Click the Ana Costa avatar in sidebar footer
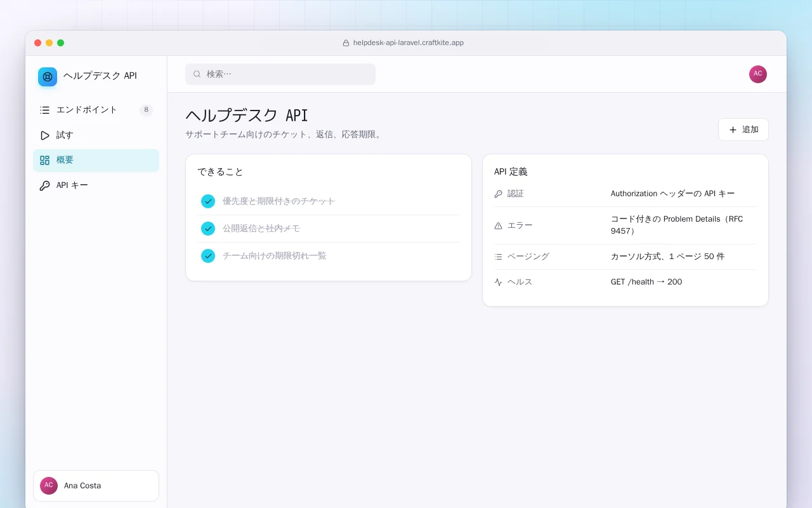812x508 pixels. pyautogui.click(x=49, y=486)
